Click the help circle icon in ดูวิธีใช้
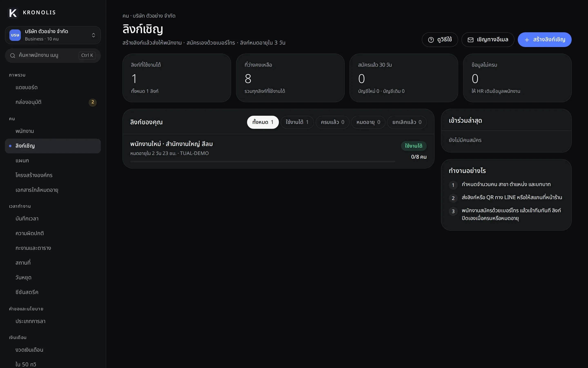Image resolution: width=588 pixels, height=368 pixels. 431,40
